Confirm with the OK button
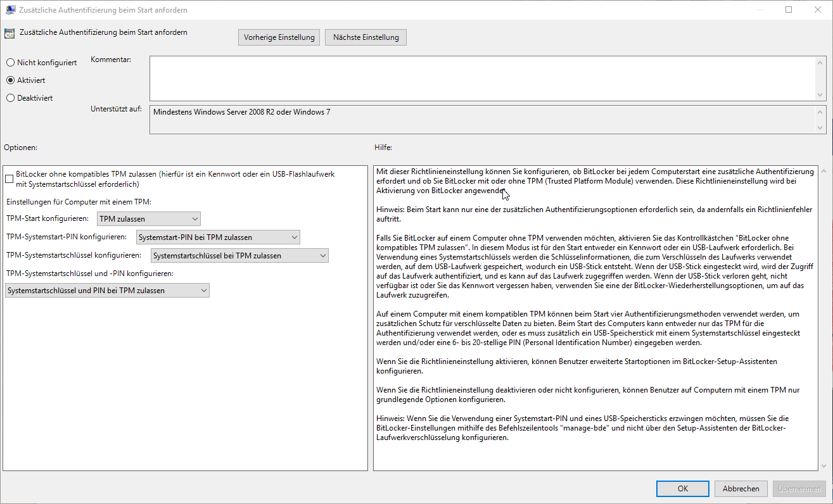Viewport: 833px width, 504px height. 683,489
